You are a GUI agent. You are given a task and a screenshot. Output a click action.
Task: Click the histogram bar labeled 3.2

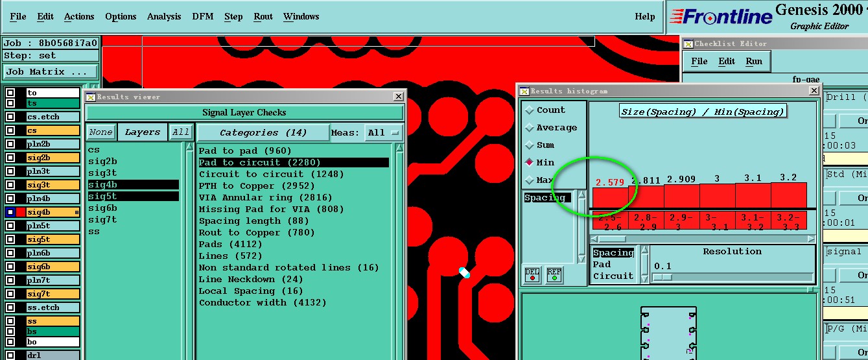pos(788,195)
